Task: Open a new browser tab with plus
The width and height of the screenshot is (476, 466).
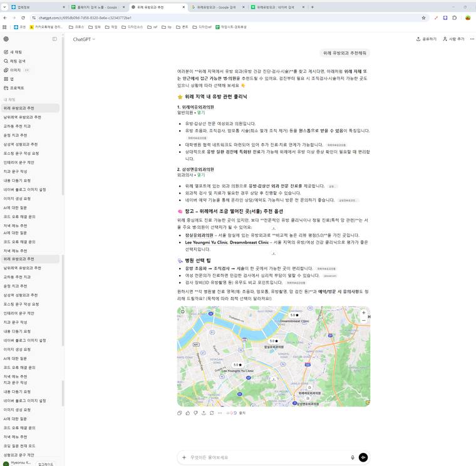Action: [313, 7]
